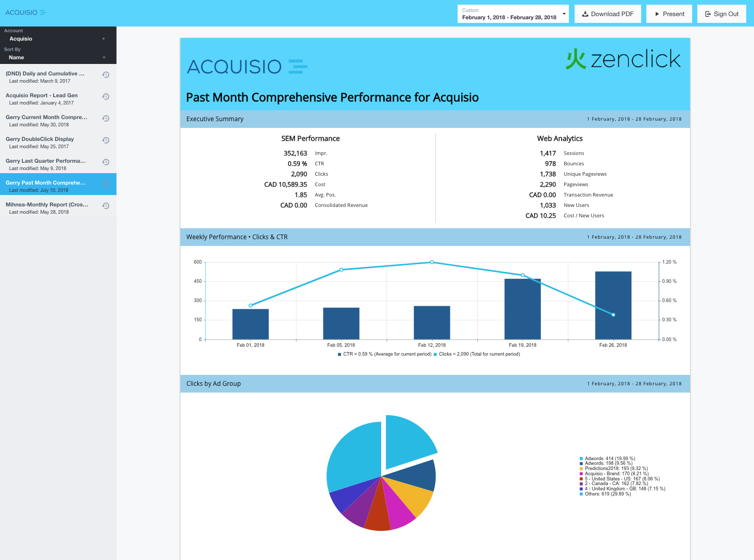Screen dimensions: 754x560
Task: Click the Executive Summary section header
Action: coord(435,119)
